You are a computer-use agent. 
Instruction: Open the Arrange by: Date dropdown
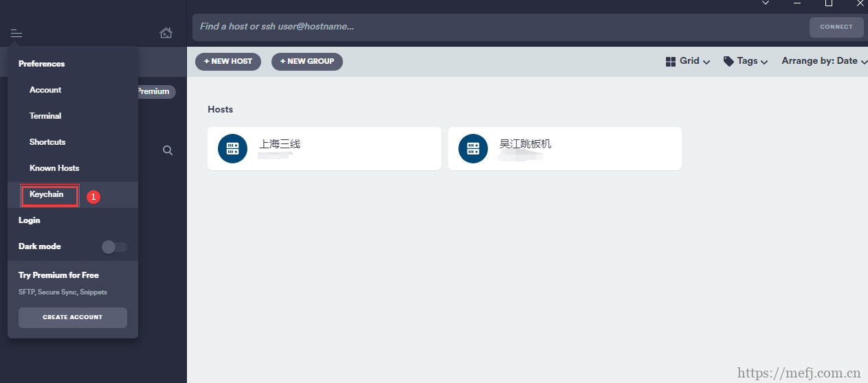tap(825, 61)
